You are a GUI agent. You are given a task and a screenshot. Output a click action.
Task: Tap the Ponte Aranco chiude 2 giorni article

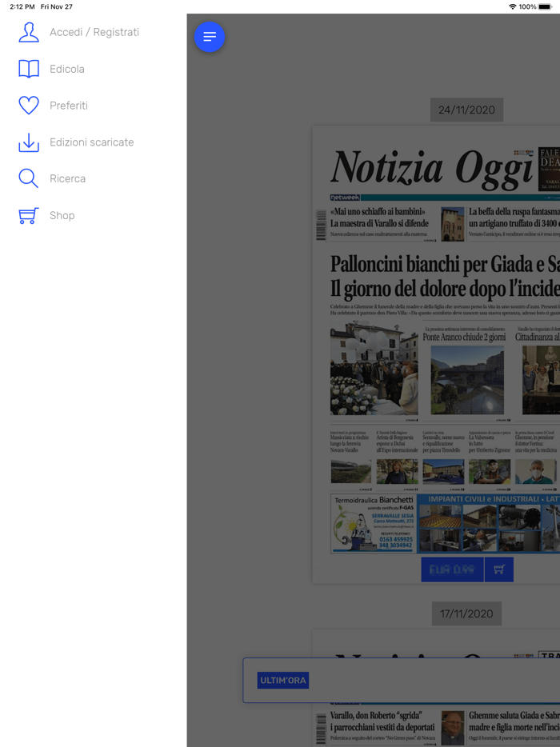(x=464, y=372)
